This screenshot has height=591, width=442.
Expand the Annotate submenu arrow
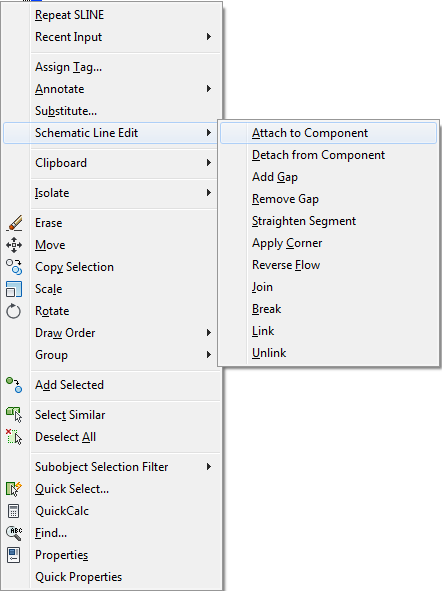208,89
